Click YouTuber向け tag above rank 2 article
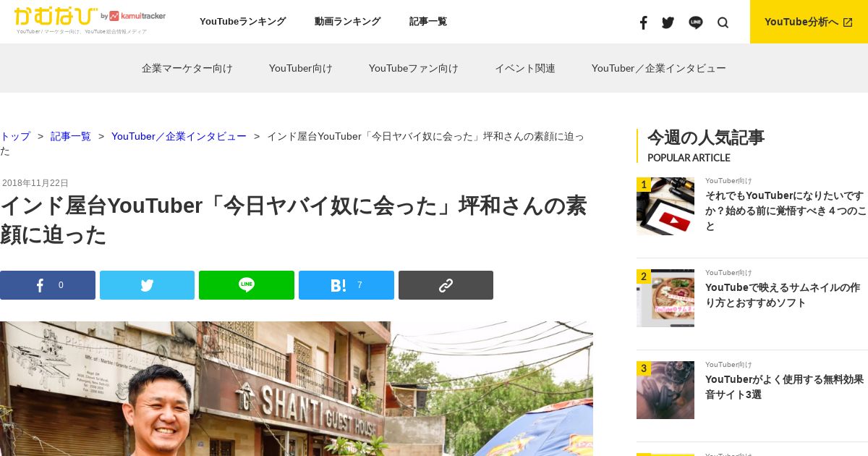 tap(728, 273)
